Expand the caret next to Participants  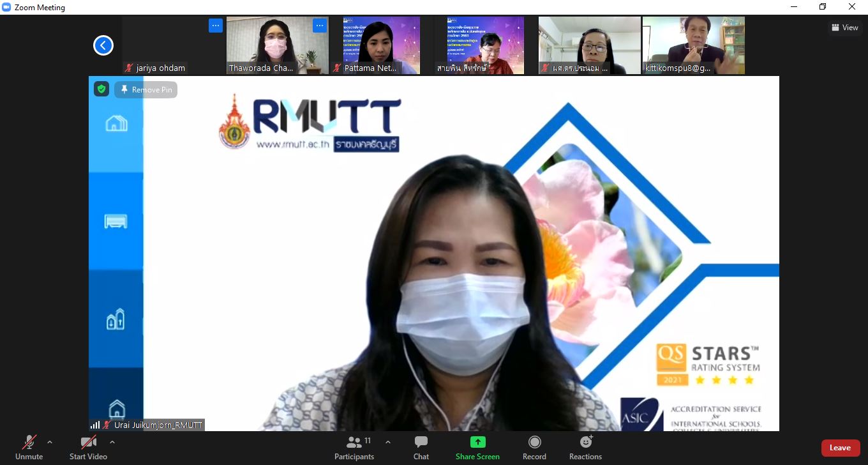coord(387,442)
